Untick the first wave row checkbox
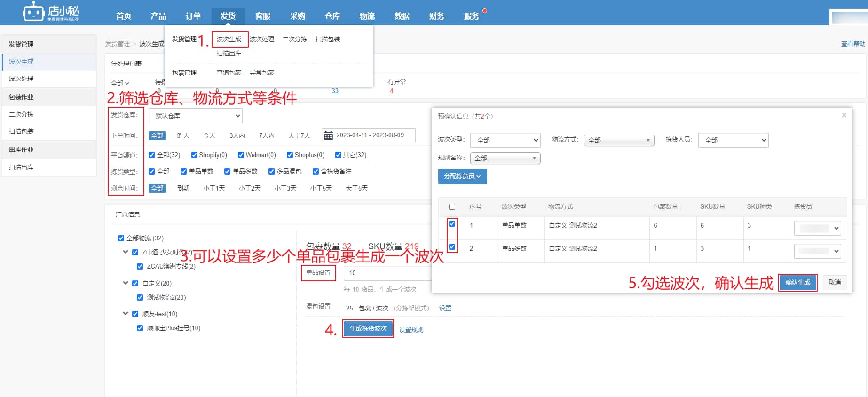Image resolution: width=868 pixels, height=397 pixels. (x=452, y=224)
